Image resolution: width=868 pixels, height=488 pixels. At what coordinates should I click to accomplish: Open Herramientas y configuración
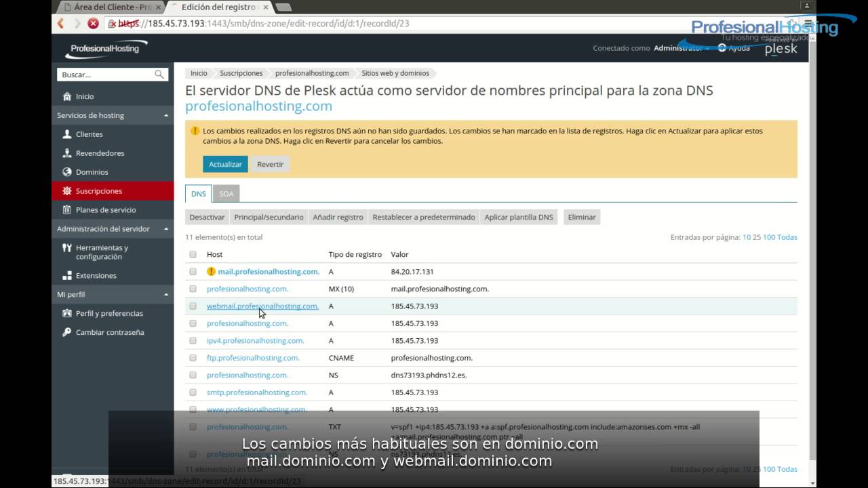[102, 252]
